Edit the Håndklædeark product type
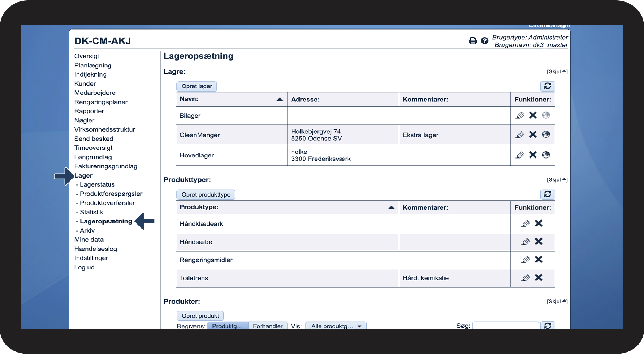This screenshot has width=644, height=354. coord(526,223)
